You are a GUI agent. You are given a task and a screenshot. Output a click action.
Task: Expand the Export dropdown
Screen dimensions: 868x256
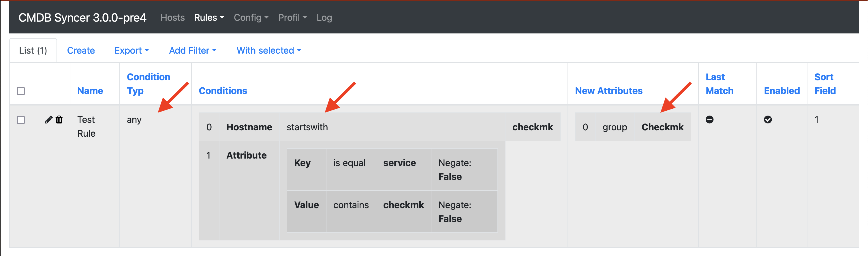pyautogui.click(x=131, y=50)
